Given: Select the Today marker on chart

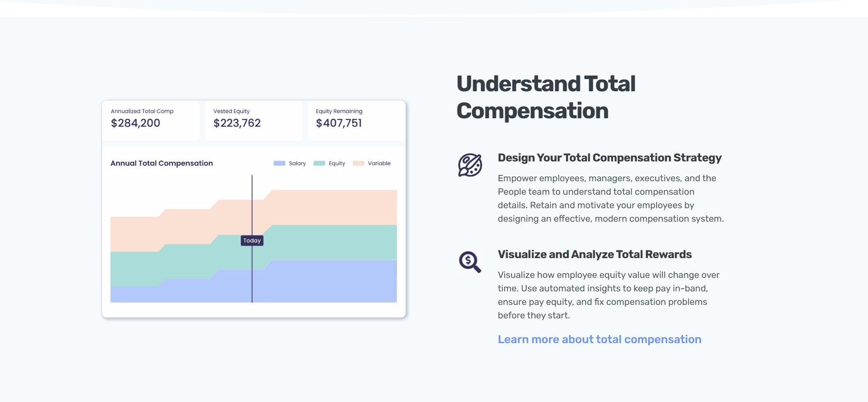Looking at the screenshot, I should (252, 241).
